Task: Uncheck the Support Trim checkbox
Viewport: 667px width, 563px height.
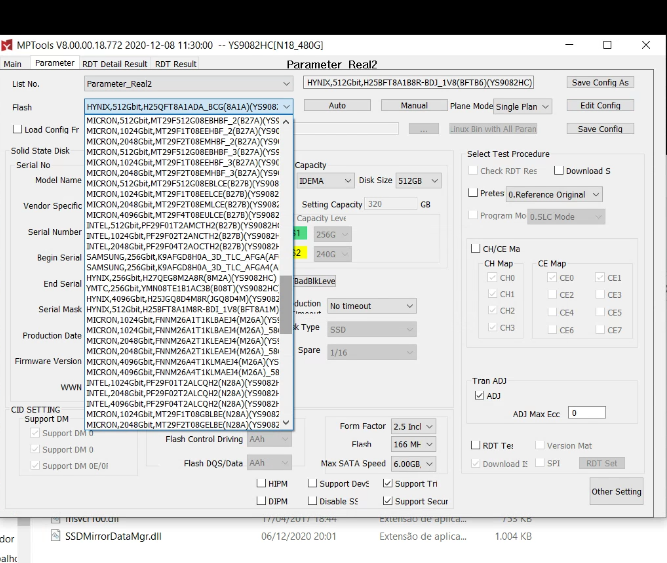Action: pos(387,483)
